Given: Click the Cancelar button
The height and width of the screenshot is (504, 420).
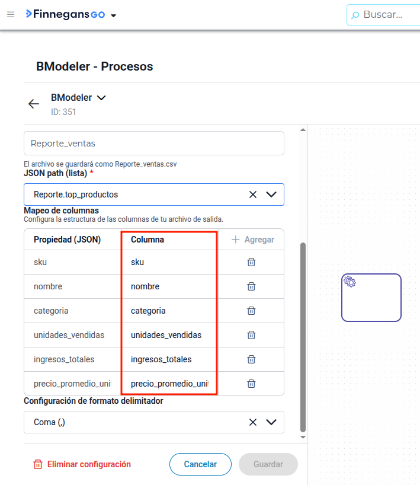Looking at the screenshot, I should click(x=200, y=464).
